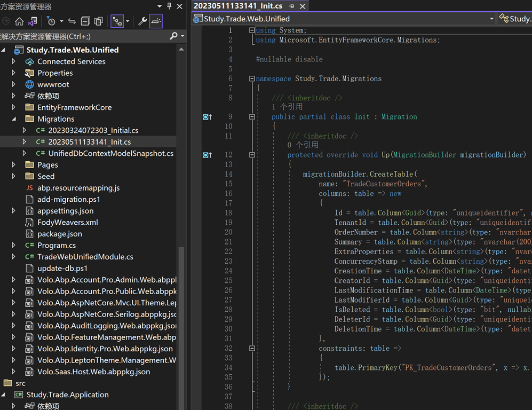The height and width of the screenshot is (410, 532).
Task: Click the Show All Files icon
Action: [x=99, y=21]
